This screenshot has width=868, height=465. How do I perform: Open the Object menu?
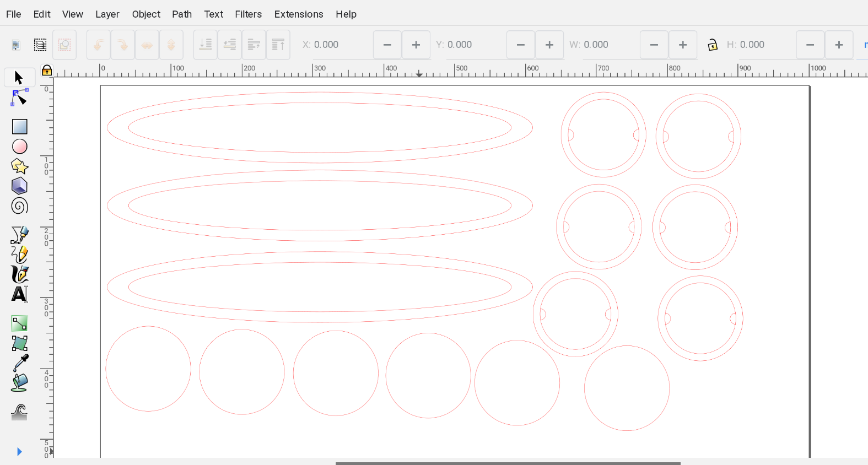tap(146, 14)
